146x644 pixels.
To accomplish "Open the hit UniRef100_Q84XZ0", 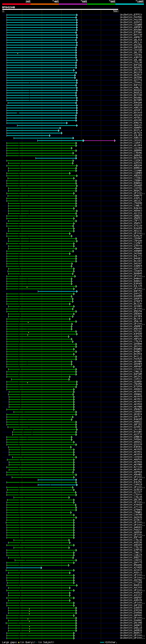I will (x=131, y=125).
